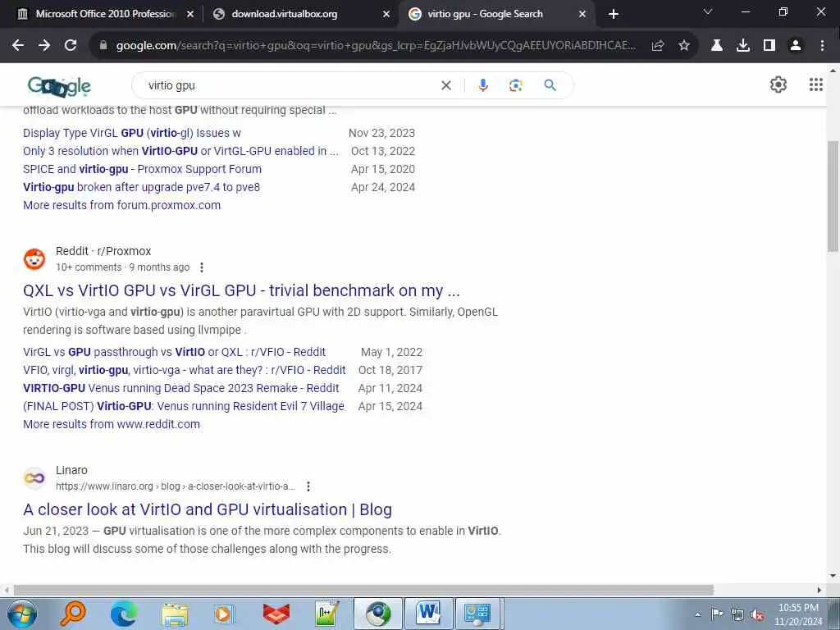This screenshot has height=630, width=840.
Task: Open Display Type VirGL GPU Issues link
Action: coord(132,133)
